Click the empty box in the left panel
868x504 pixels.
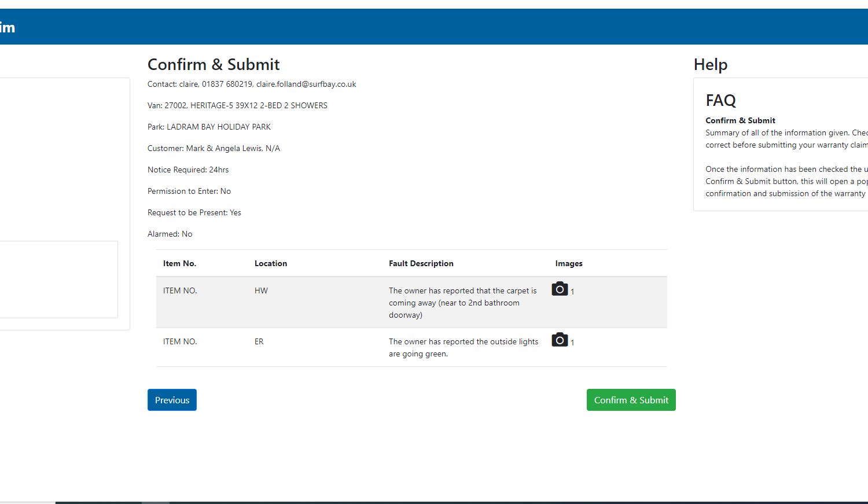pos(58,279)
